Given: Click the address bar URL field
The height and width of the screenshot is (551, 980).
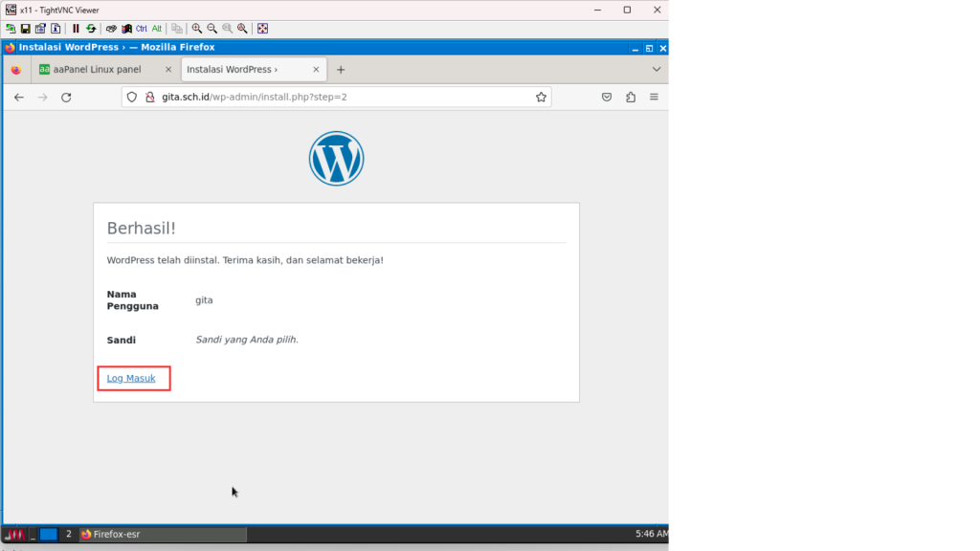Looking at the screenshot, I should [335, 97].
